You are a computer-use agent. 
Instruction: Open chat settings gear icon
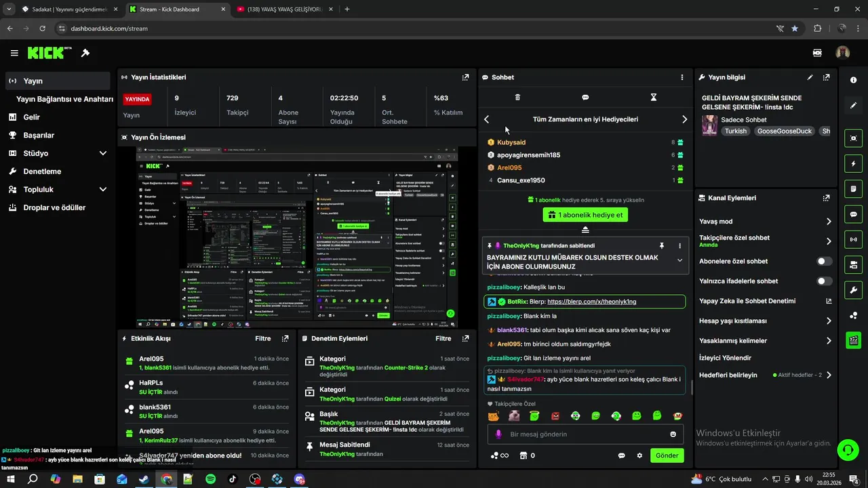click(639, 455)
